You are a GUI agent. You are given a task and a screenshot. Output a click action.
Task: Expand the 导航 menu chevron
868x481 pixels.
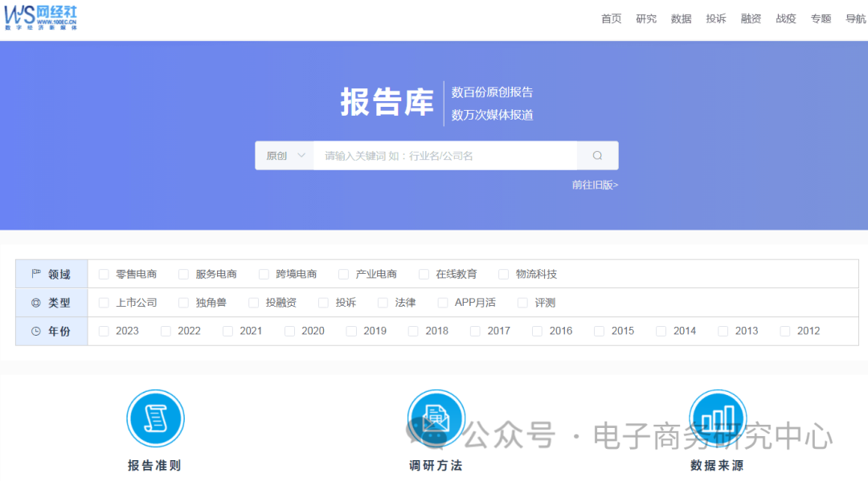point(856,18)
